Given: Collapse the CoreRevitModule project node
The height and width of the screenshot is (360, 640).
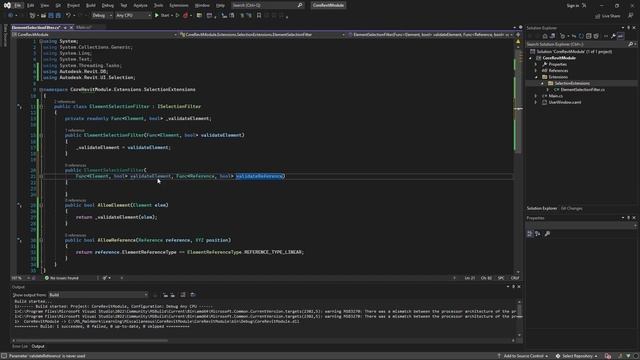Looking at the screenshot, I should click(531, 58).
